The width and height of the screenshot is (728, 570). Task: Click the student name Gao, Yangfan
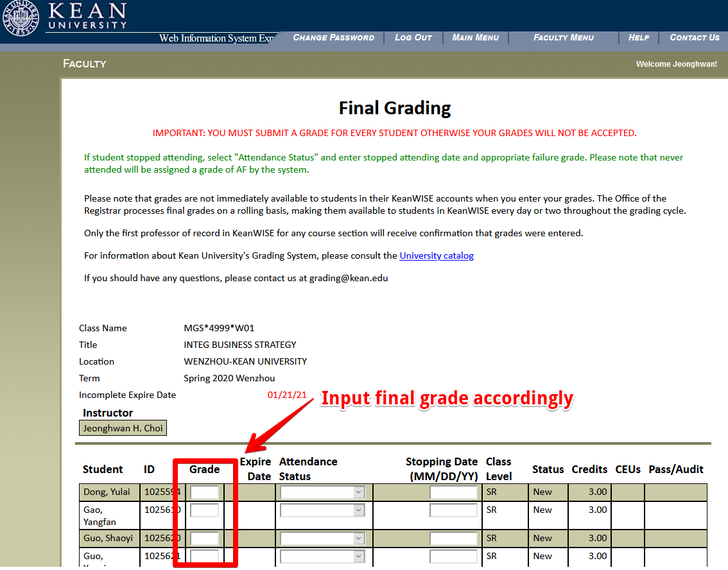100,515
